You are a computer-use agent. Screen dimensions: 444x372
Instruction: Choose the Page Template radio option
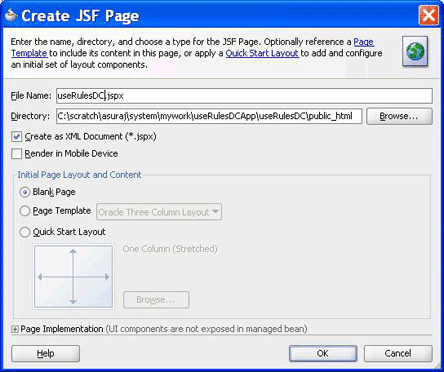click(25, 211)
